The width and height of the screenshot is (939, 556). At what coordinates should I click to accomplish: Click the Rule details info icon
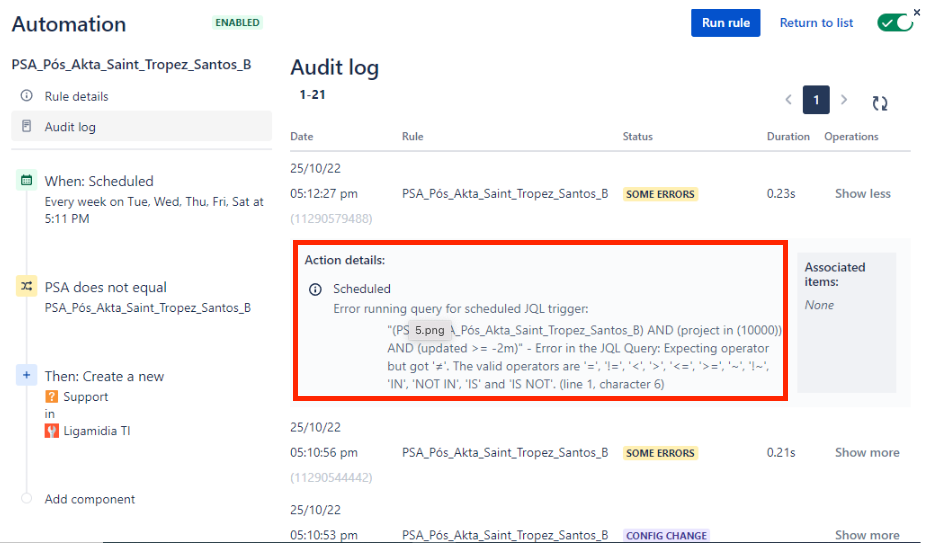point(26,96)
